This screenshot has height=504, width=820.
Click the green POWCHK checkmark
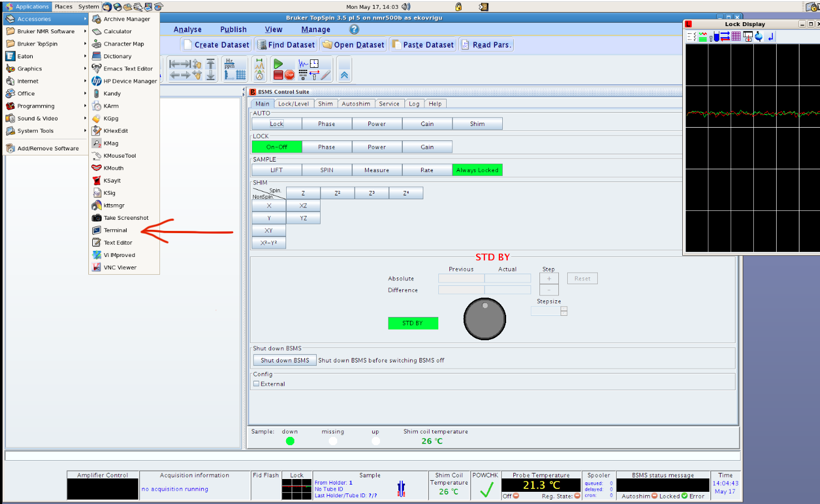[x=486, y=490]
